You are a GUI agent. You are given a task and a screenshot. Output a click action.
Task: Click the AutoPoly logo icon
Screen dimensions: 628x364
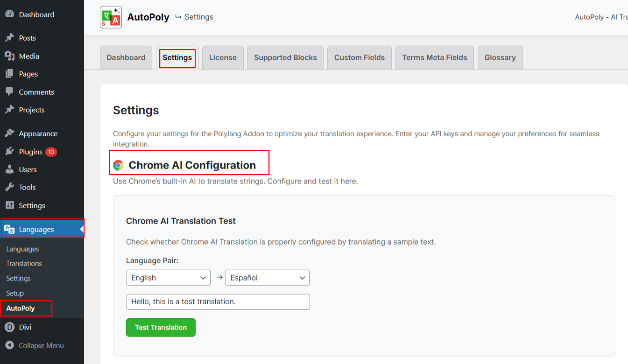pyautogui.click(x=111, y=17)
